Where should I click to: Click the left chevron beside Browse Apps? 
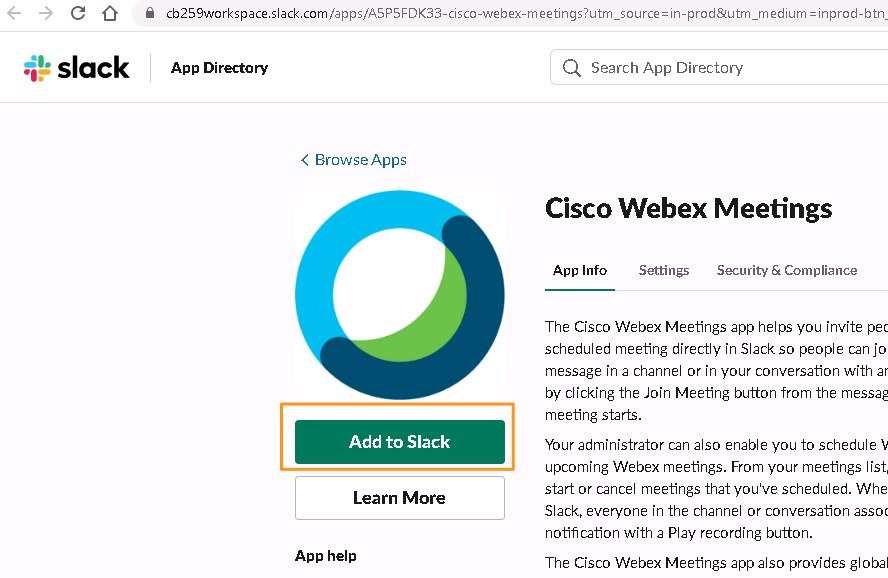[305, 160]
